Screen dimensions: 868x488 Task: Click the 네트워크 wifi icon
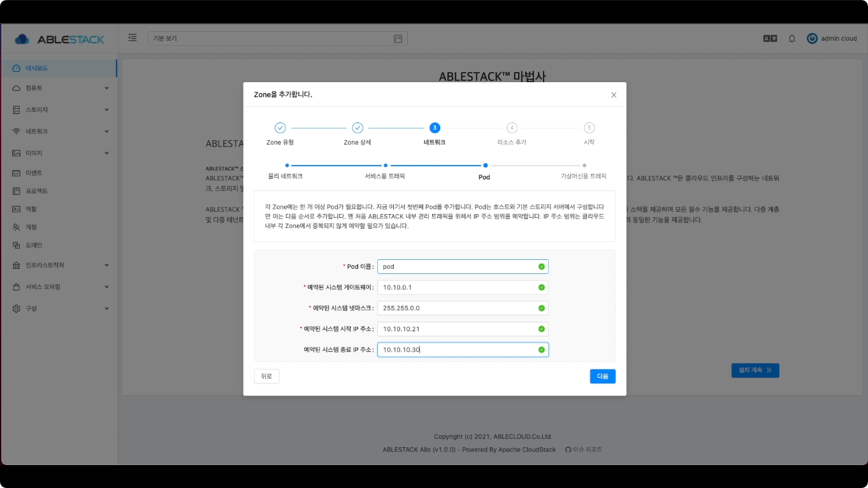coord(17,131)
